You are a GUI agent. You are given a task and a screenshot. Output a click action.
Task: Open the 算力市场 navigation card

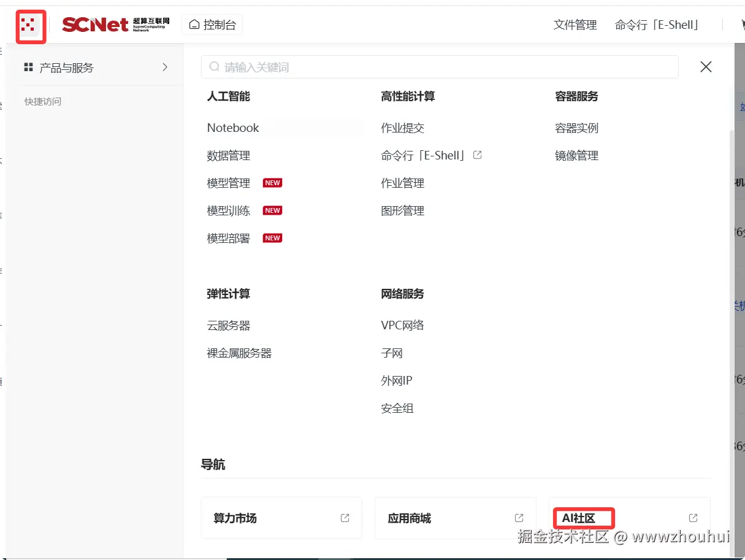[281, 518]
